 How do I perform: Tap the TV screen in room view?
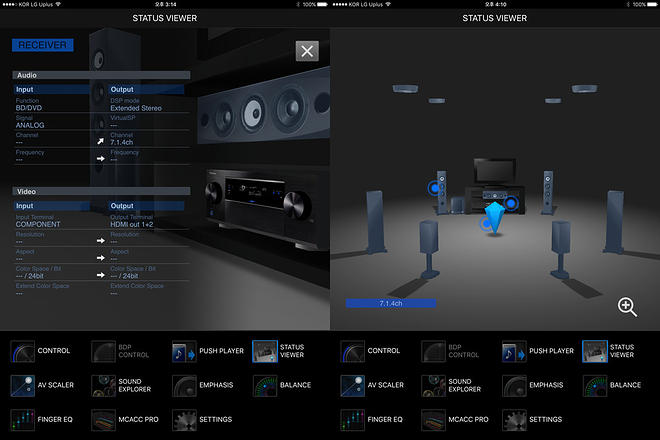(x=495, y=171)
